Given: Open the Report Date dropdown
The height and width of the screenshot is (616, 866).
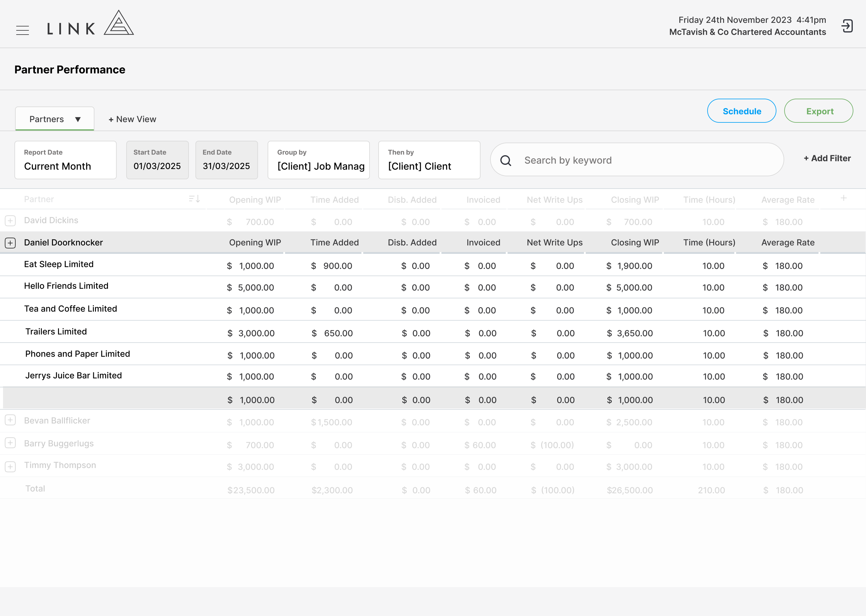Looking at the screenshot, I should (65, 160).
